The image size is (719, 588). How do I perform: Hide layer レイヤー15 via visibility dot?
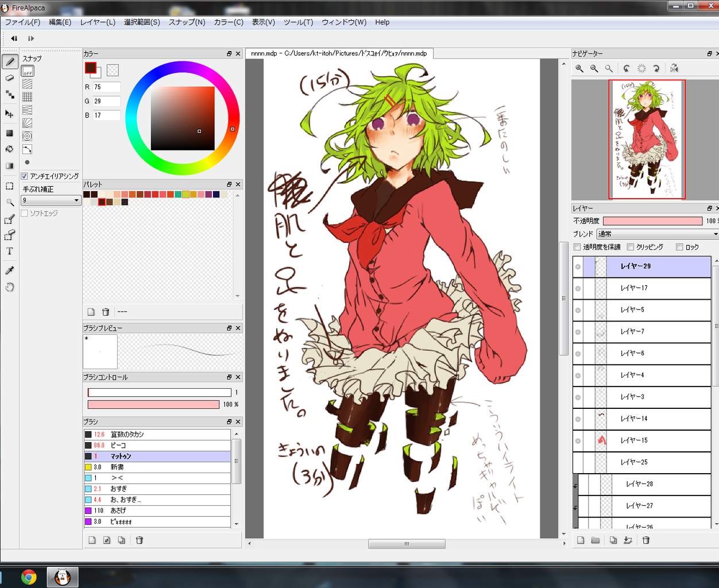click(x=578, y=441)
